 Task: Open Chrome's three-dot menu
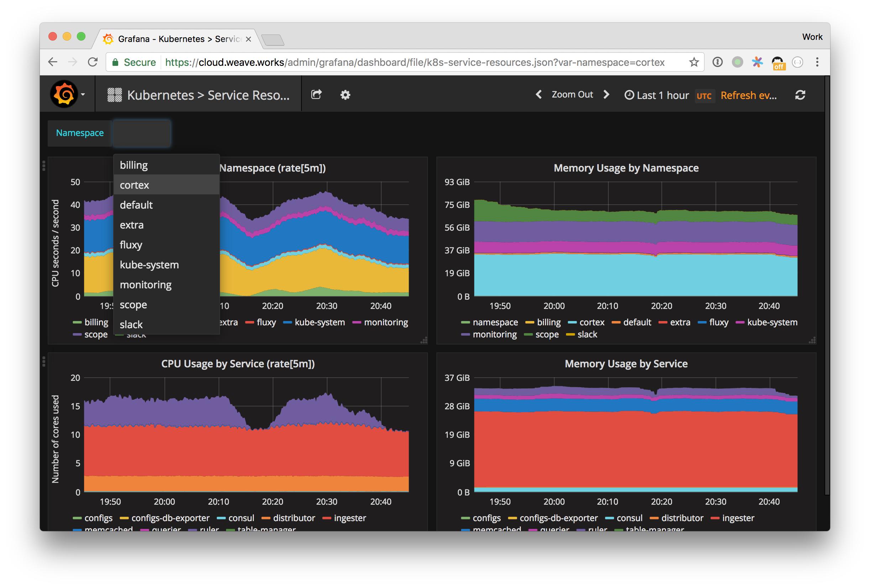pos(817,62)
